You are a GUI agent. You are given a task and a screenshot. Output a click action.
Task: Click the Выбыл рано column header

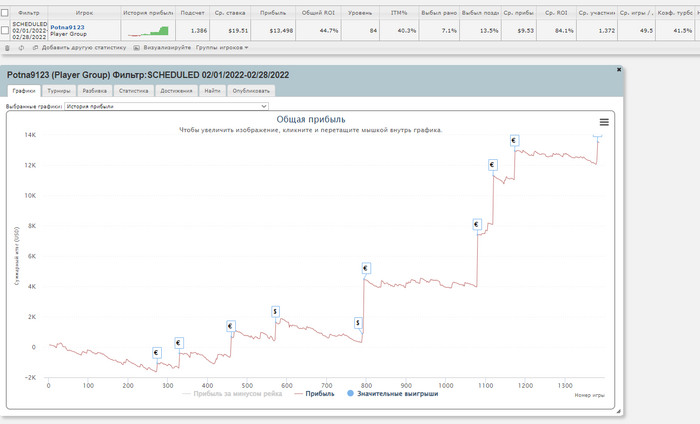439,13
